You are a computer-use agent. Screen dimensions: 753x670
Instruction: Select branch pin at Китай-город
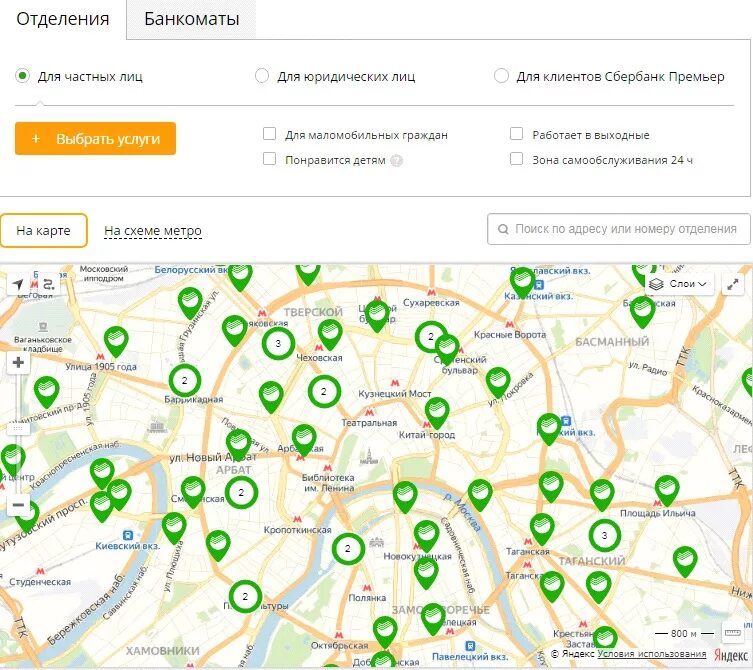coord(437,412)
